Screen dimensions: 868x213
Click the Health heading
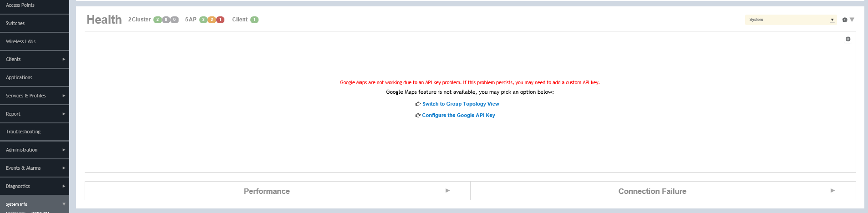[x=104, y=20]
